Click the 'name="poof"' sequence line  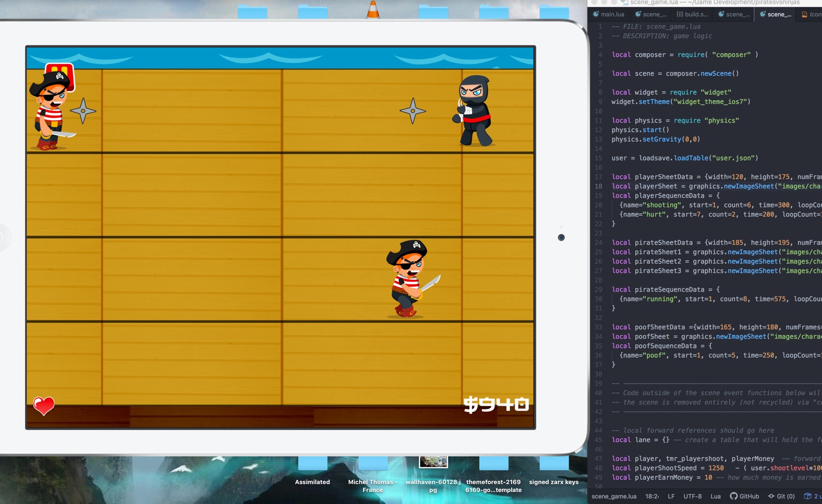[x=721, y=355]
